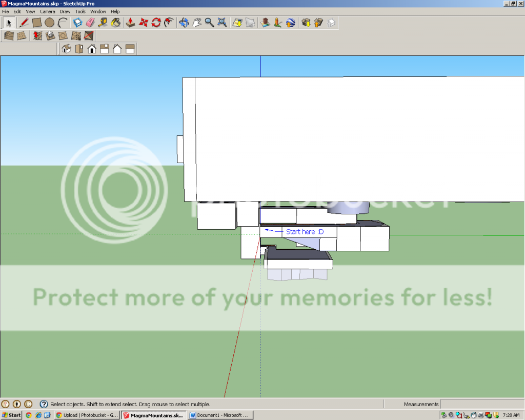Switch to Document1 Microsoft Word taskbar button

coord(220,415)
